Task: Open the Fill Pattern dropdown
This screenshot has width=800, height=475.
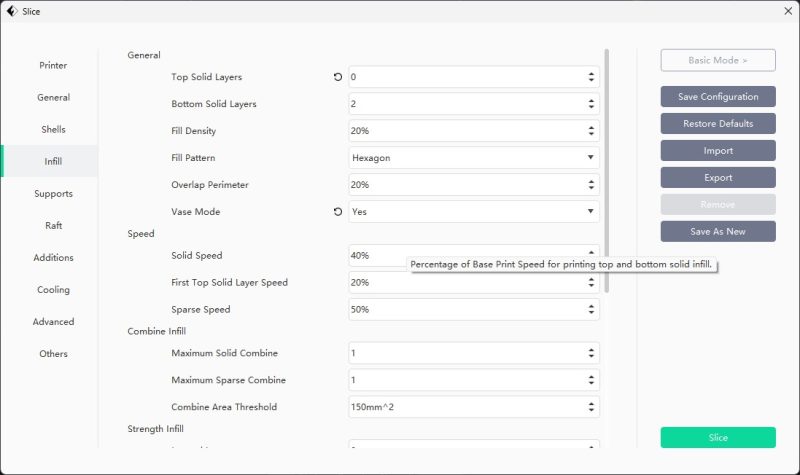Action: [474, 158]
